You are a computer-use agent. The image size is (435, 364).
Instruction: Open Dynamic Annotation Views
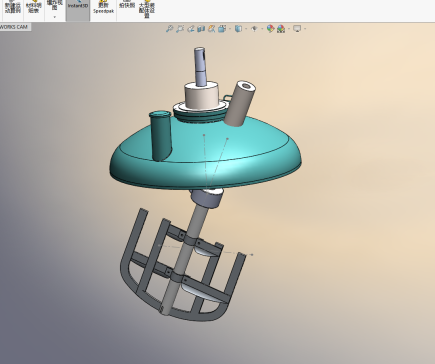[211, 29]
